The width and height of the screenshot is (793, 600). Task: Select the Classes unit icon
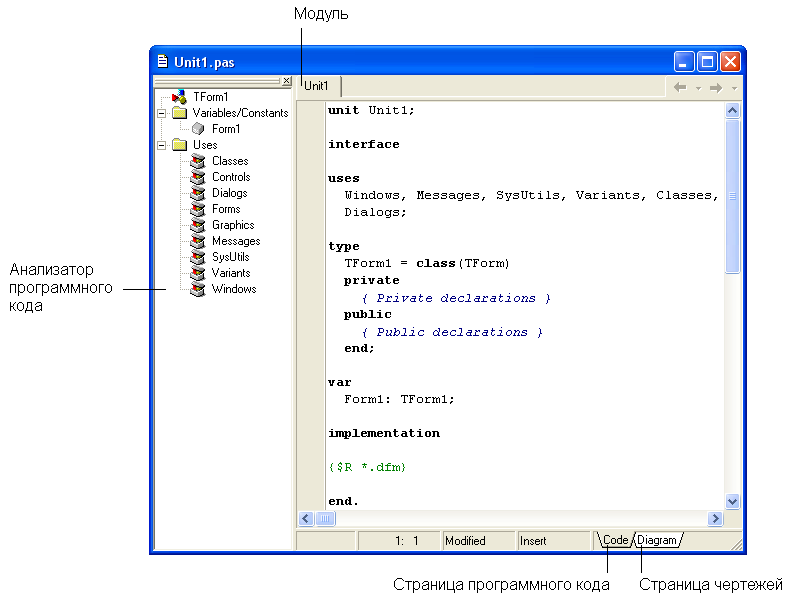[x=198, y=161]
